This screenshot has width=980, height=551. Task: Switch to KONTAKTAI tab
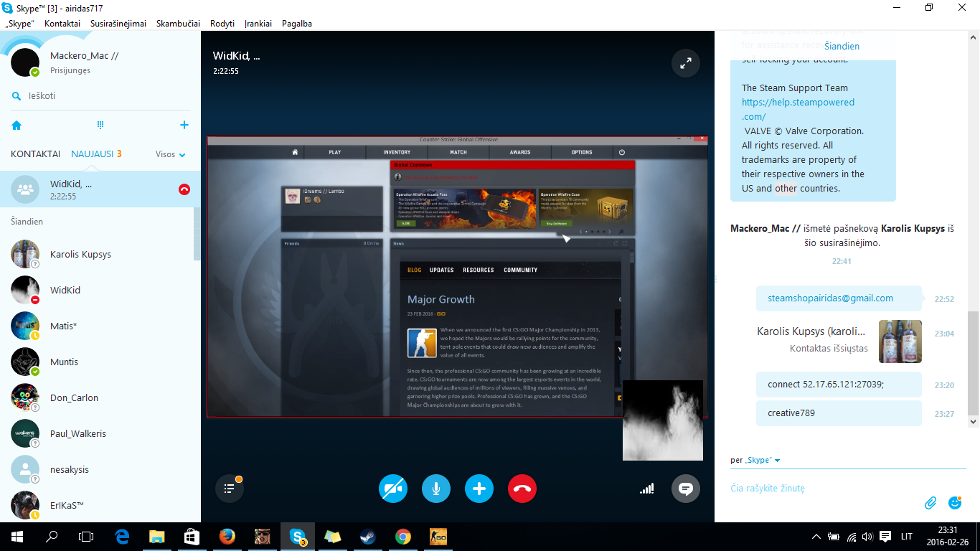[36, 154]
